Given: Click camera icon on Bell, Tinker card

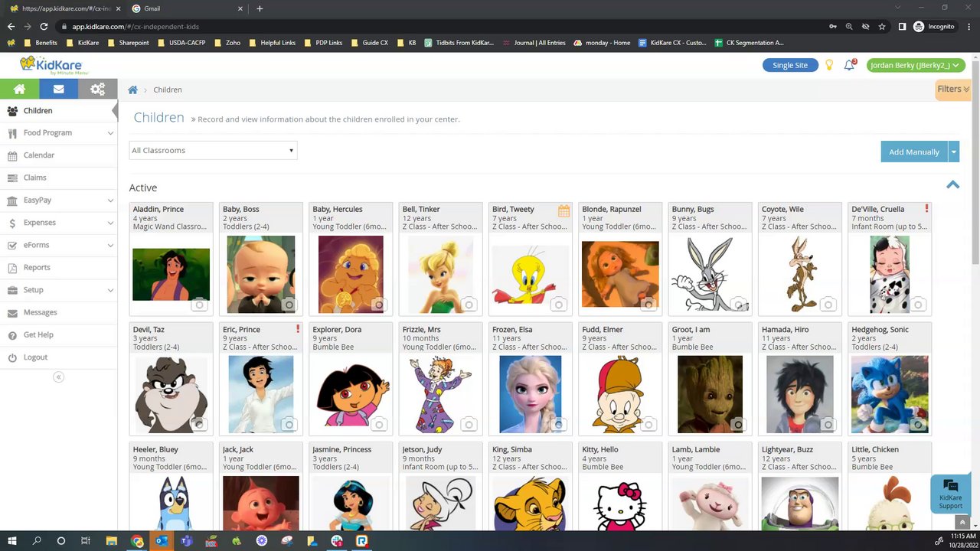Looking at the screenshot, I should pos(469,305).
